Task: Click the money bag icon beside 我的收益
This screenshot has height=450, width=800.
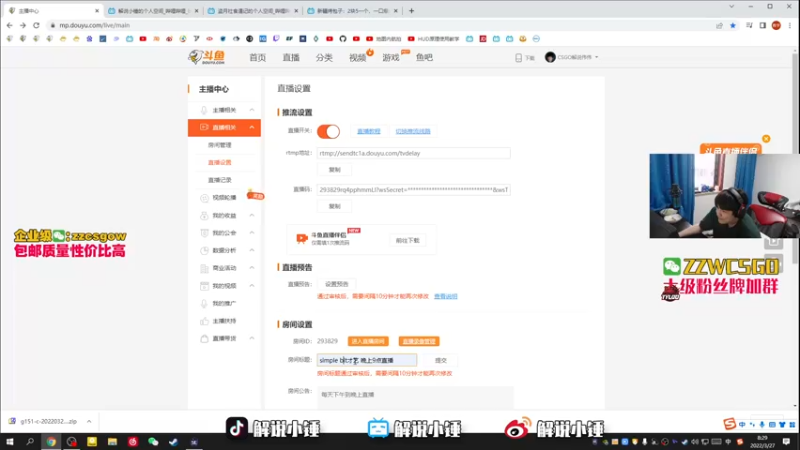Action: click(x=204, y=215)
